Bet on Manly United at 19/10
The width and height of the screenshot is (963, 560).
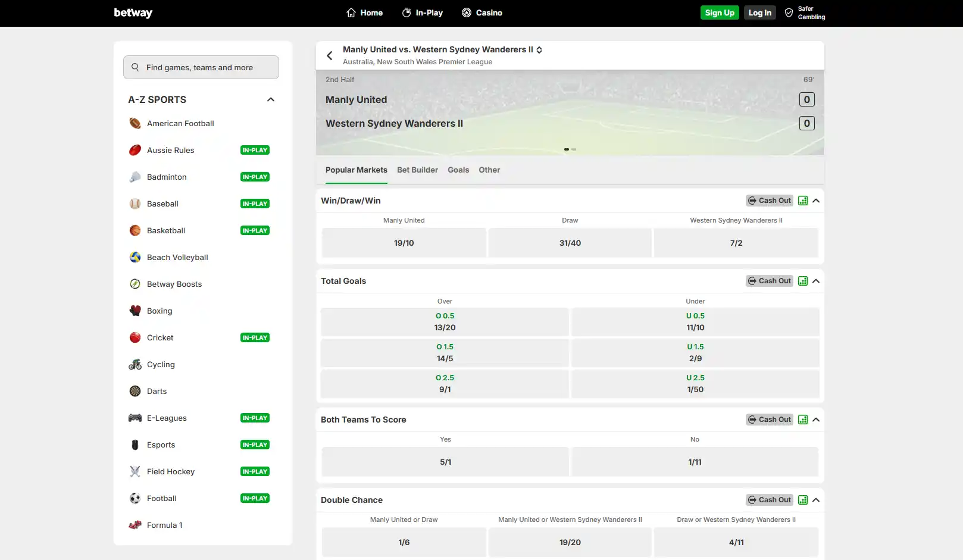click(x=404, y=243)
